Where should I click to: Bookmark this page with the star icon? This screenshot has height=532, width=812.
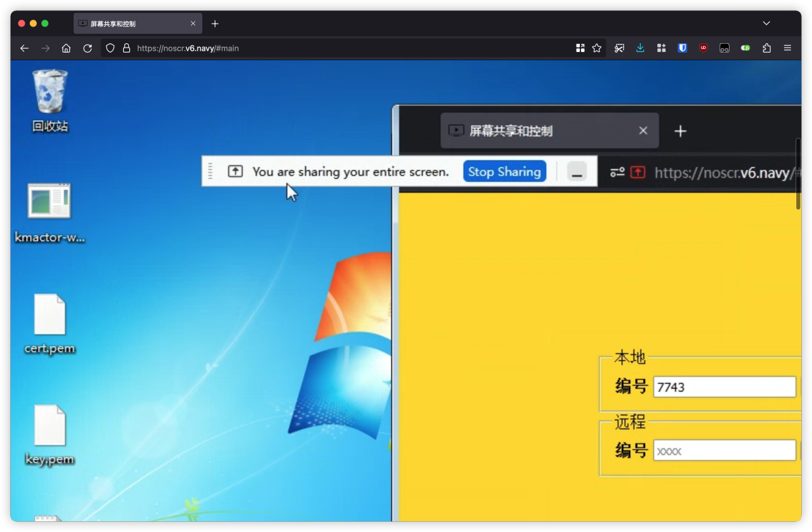(597, 48)
